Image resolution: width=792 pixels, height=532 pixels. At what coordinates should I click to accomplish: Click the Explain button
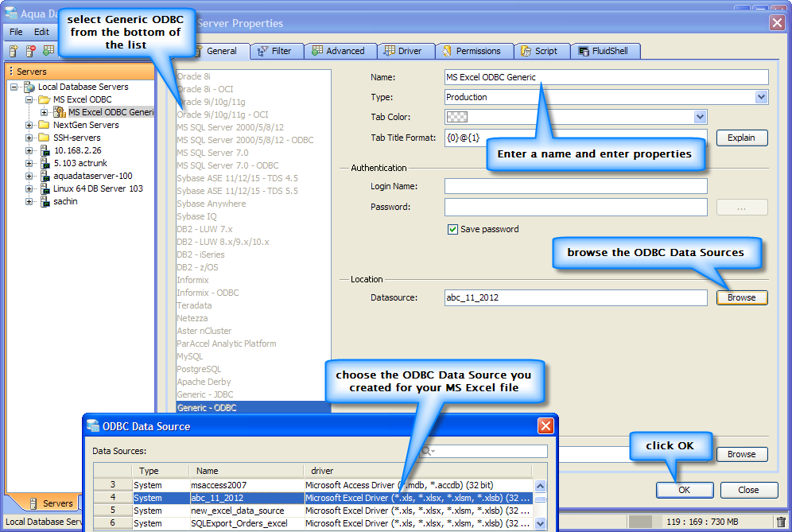tap(741, 138)
